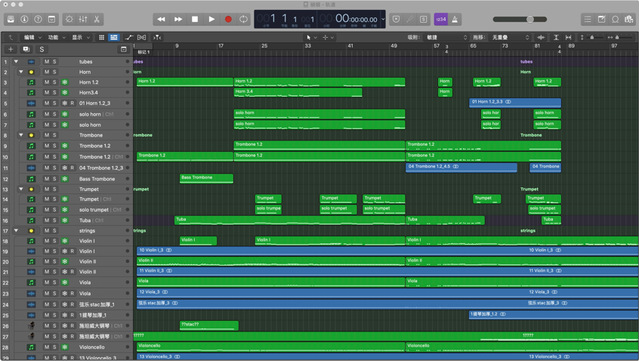Screen dimensions: 639x361
Task: Click the track header global Solo S button
Action: click(x=42, y=49)
